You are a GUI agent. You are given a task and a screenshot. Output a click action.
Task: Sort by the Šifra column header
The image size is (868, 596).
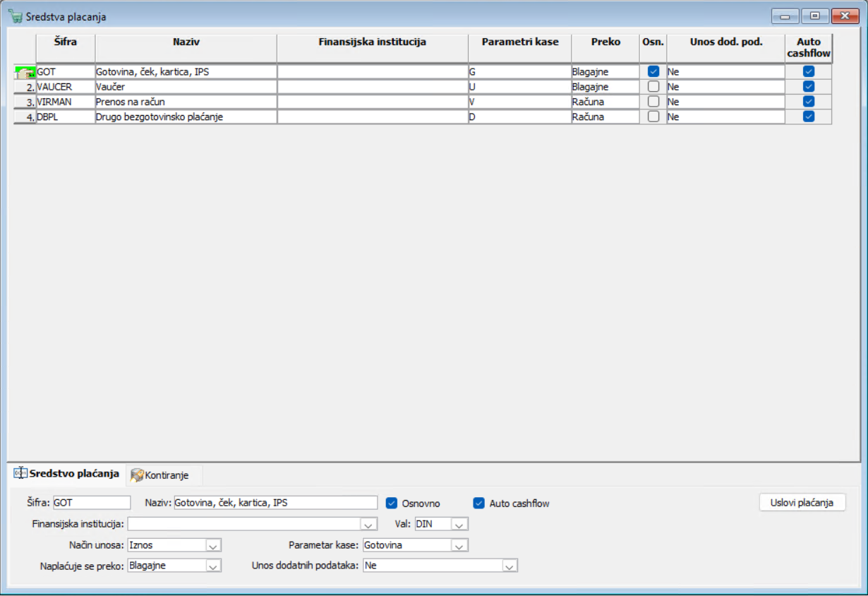tap(66, 48)
